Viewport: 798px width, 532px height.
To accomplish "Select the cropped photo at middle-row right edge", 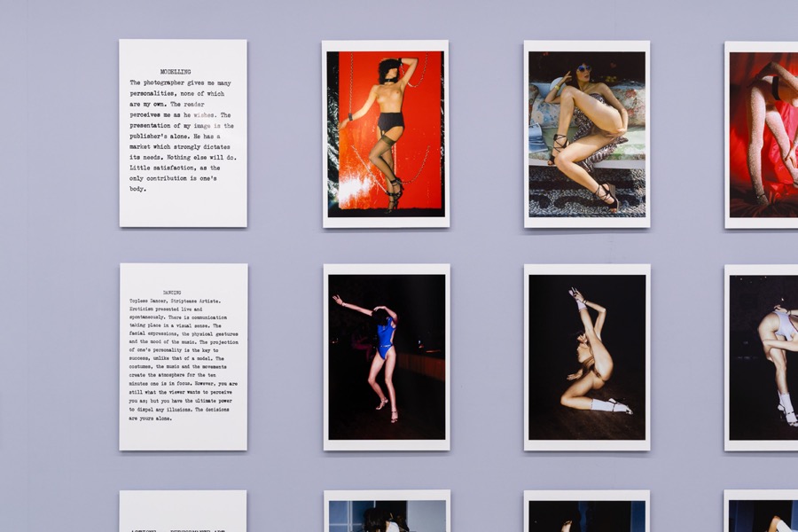I will point(763,356).
